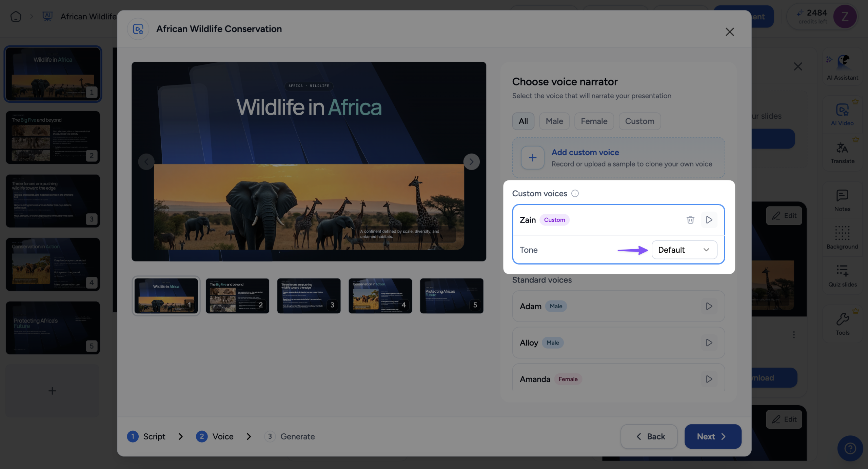The width and height of the screenshot is (868, 469).
Task: Play the Adam voice sample
Action: tap(709, 306)
